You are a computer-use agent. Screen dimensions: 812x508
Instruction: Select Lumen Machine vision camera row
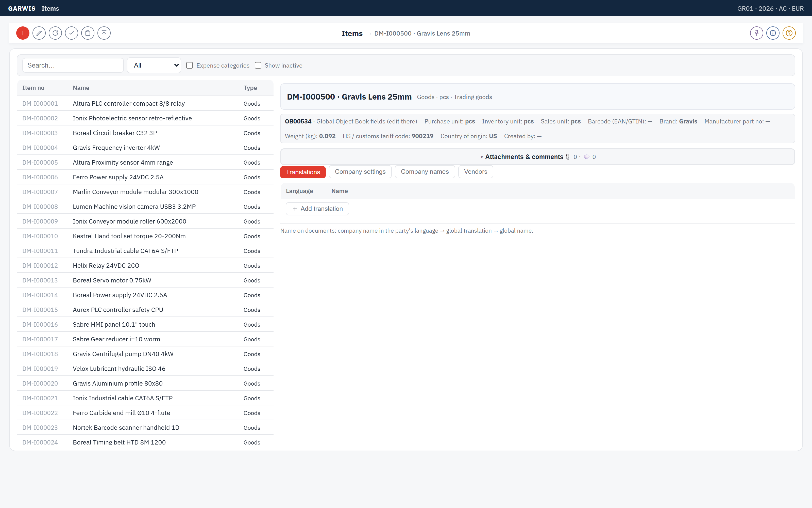point(145,207)
